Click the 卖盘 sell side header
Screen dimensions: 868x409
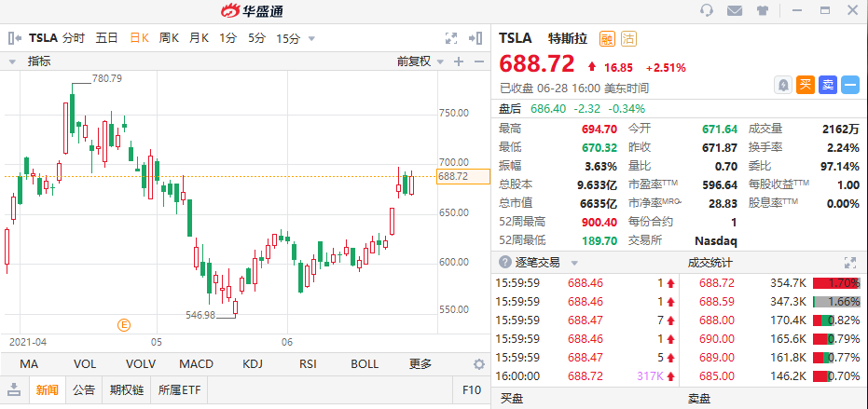point(699,399)
